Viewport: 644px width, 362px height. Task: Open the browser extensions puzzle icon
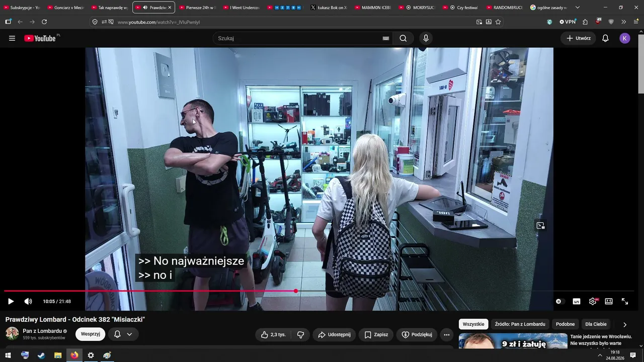[x=585, y=22]
